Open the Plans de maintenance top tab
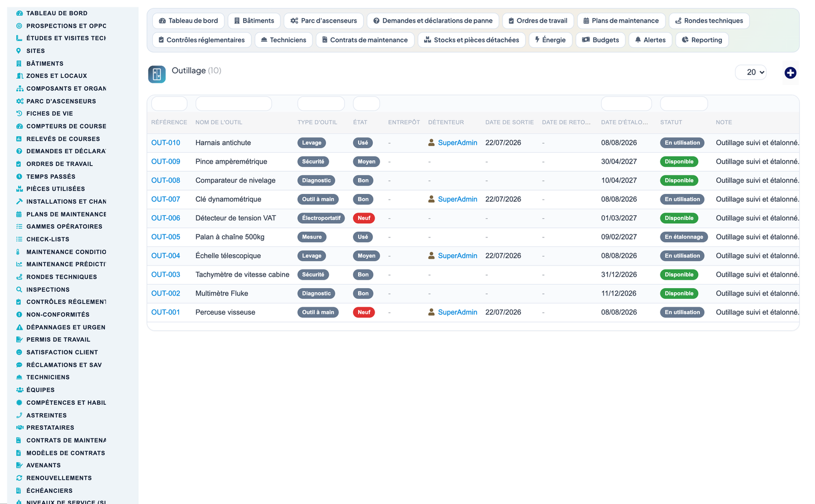This screenshot has width=815, height=504. [621, 21]
